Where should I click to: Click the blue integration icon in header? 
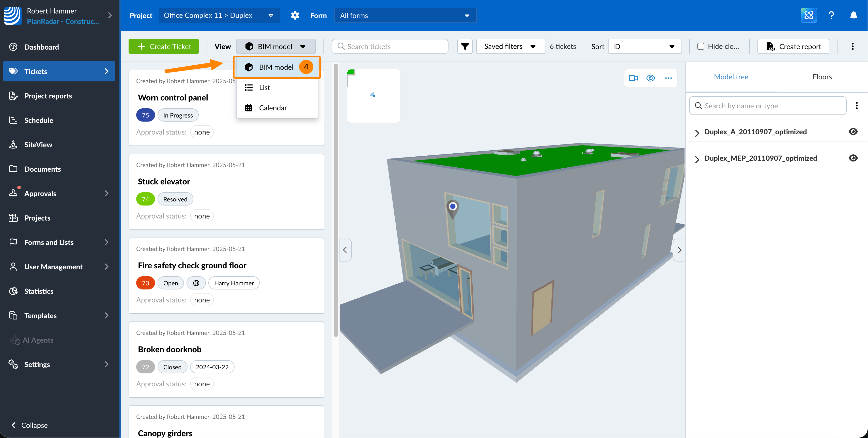[x=809, y=16]
